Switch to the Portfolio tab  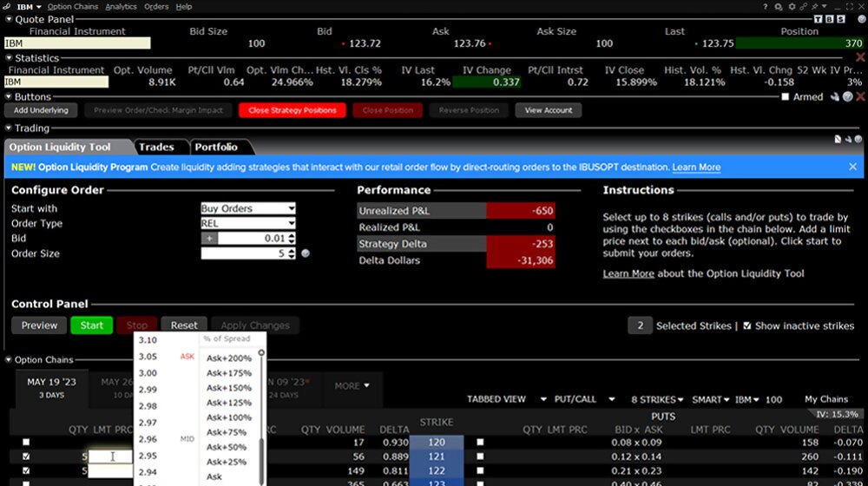(x=216, y=147)
